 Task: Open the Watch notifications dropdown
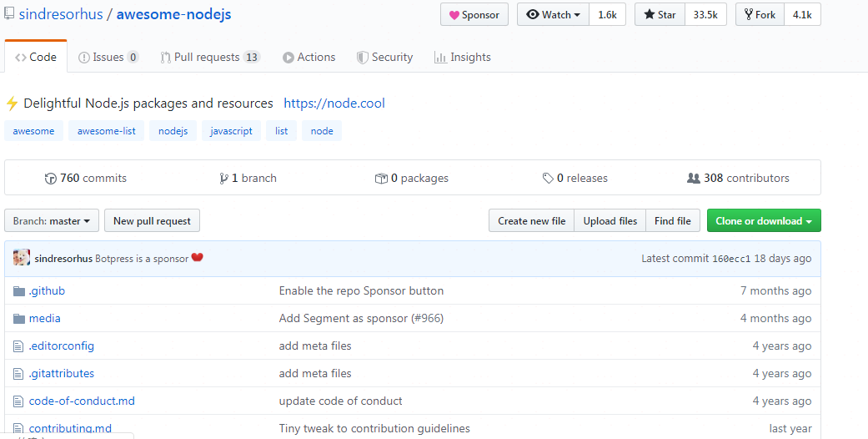[553, 15]
